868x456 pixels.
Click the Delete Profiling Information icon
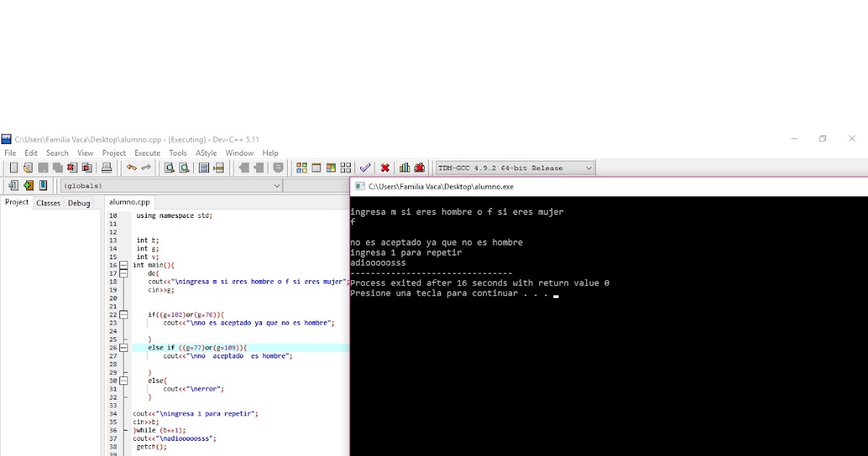click(x=420, y=167)
